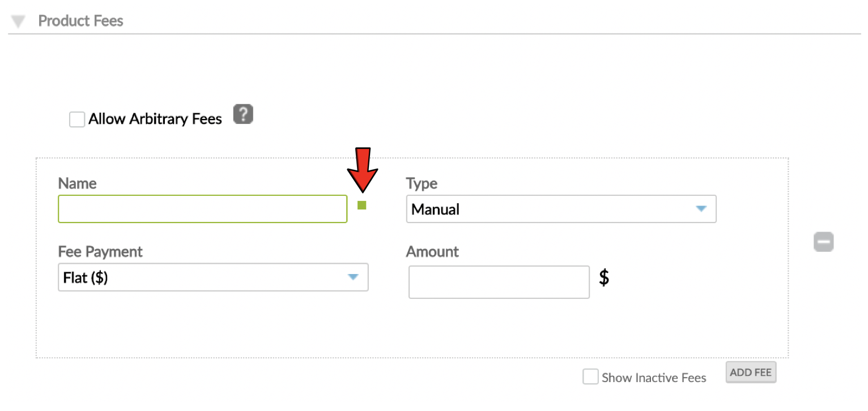This screenshot has height=411, width=868.
Task: Open the Type selector showing Manual
Action: tap(561, 209)
